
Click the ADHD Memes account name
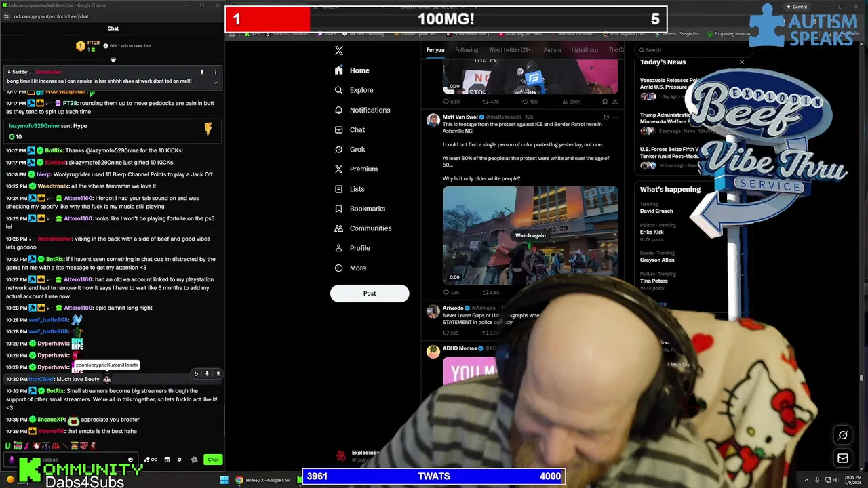click(x=460, y=348)
